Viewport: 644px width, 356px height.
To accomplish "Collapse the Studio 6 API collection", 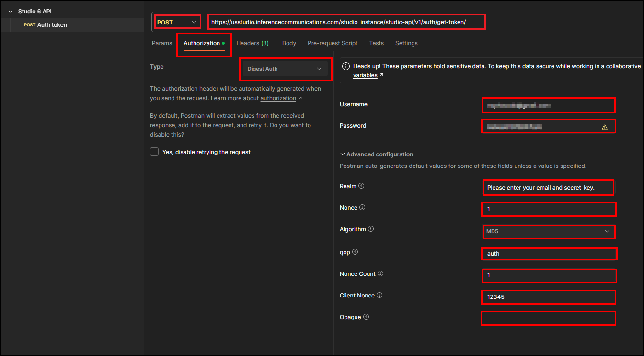I will (x=11, y=11).
